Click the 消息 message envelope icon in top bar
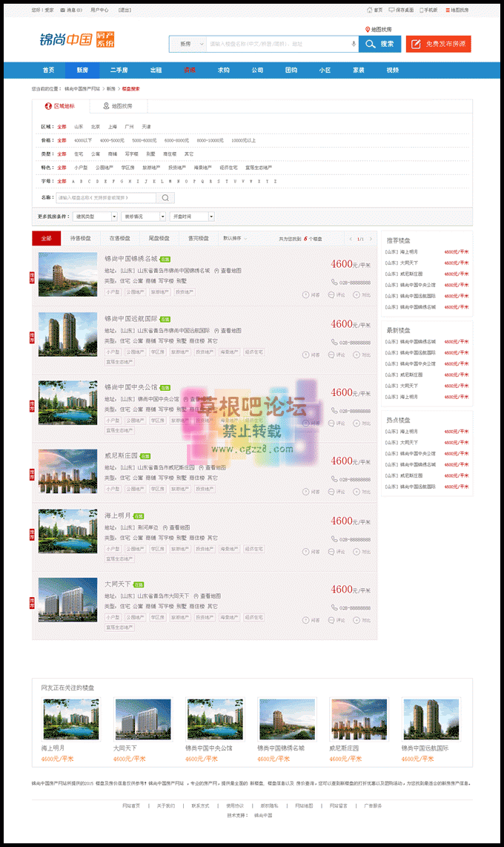The width and height of the screenshot is (504, 847). coord(62,10)
